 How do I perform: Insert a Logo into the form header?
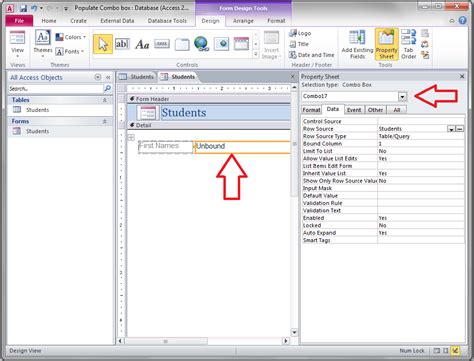(x=300, y=33)
